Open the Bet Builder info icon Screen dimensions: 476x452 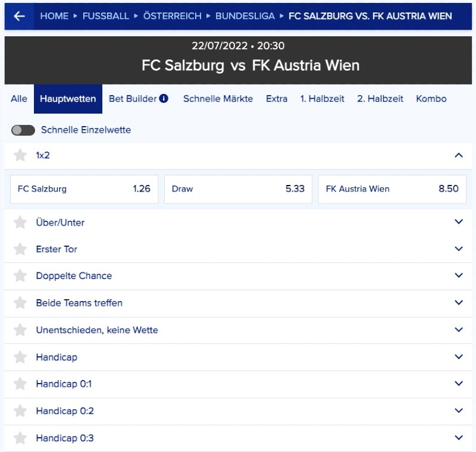point(164,99)
